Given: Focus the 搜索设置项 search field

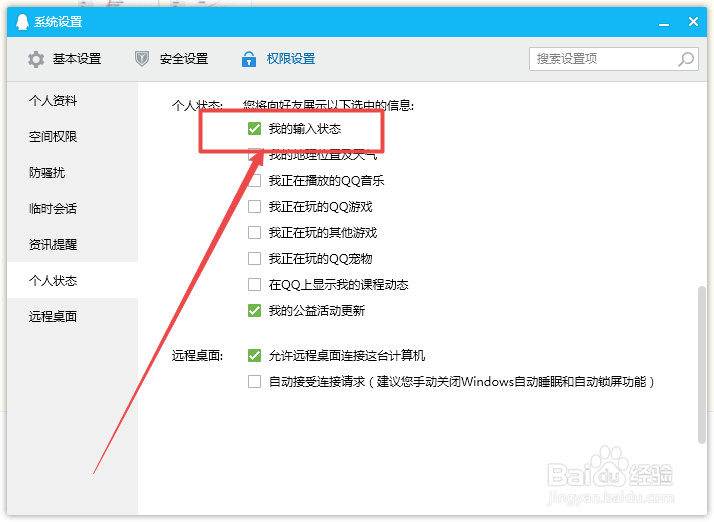Looking at the screenshot, I should point(614,59).
